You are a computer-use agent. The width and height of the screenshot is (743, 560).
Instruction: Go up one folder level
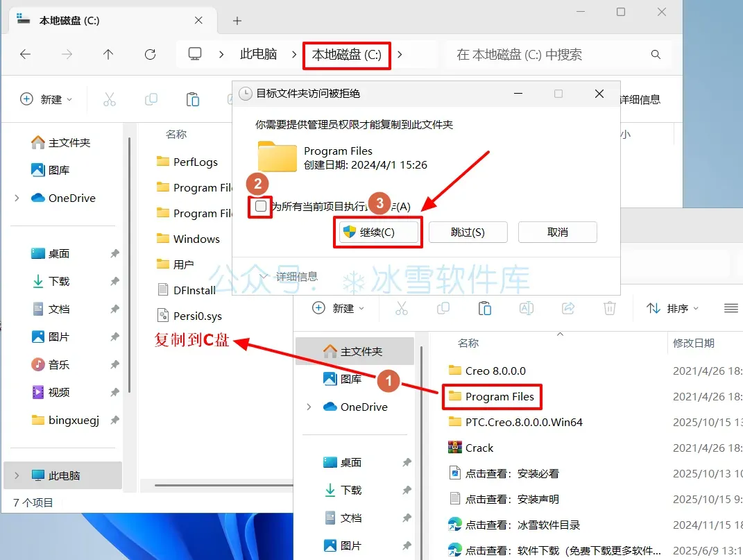click(108, 55)
